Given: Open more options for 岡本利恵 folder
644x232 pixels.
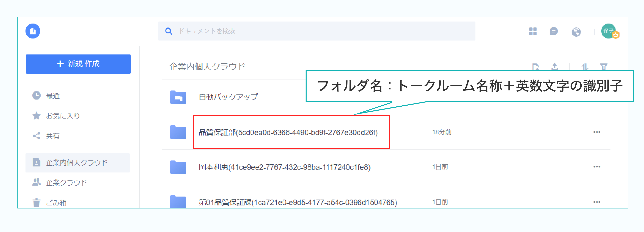Looking at the screenshot, I should pos(597,167).
